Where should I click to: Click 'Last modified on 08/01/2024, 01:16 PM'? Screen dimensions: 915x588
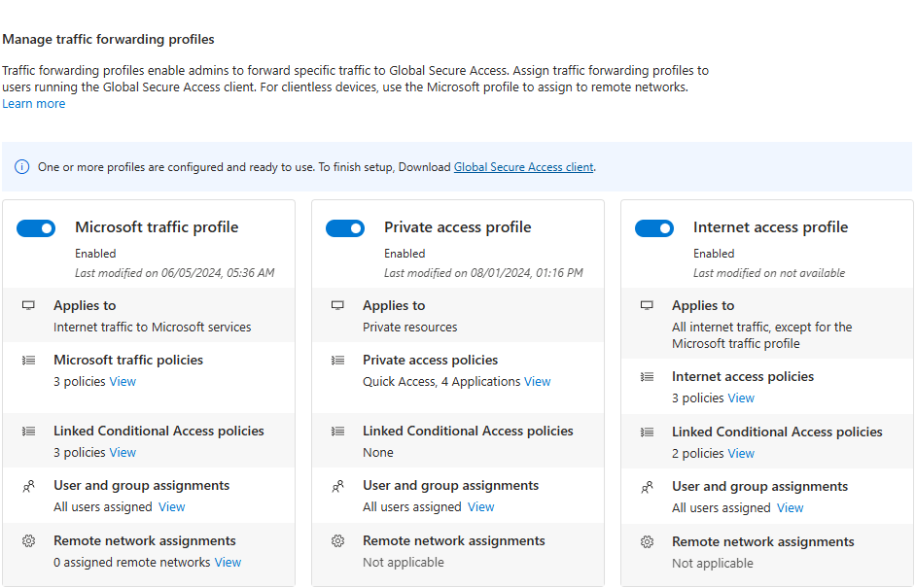484,273
